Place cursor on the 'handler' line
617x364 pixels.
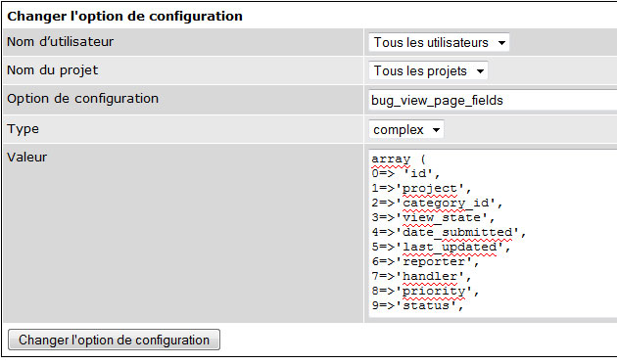421,276
